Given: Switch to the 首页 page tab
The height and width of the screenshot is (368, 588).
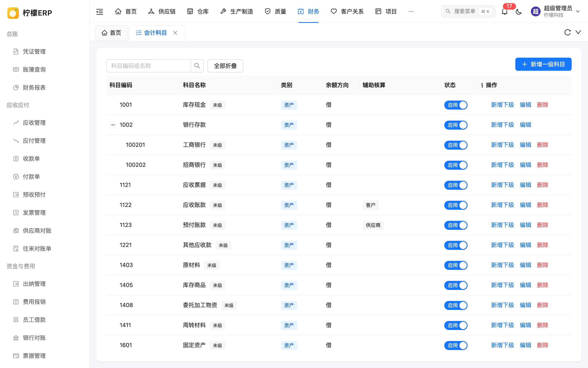Looking at the screenshot, I should coord(111,33).
